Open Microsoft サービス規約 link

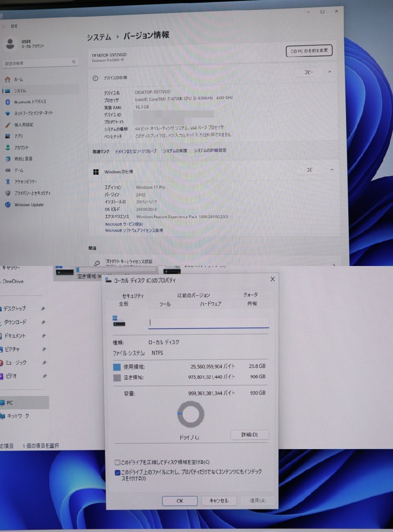pos(124,224)
